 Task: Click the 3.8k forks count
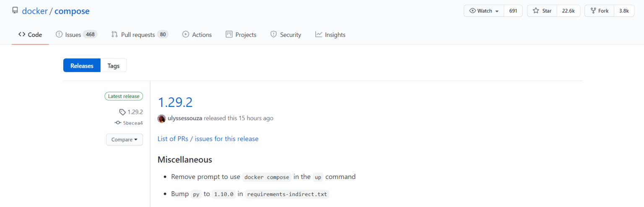pos(624,11)
